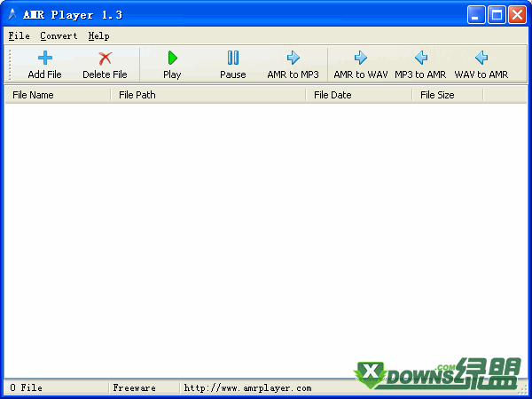Sort by the File Name column header

[58, 95]
